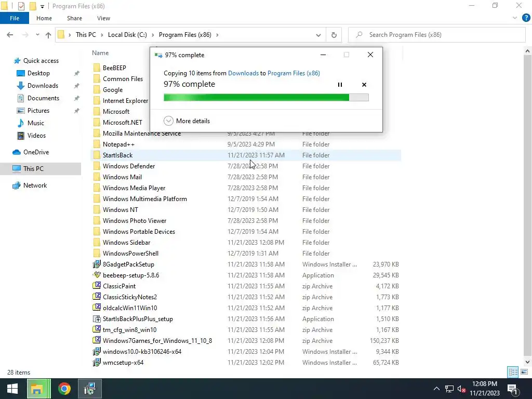Expand the ribbon with the chevron
Screen dimensions: 532x399
click(x=515, y=18)
